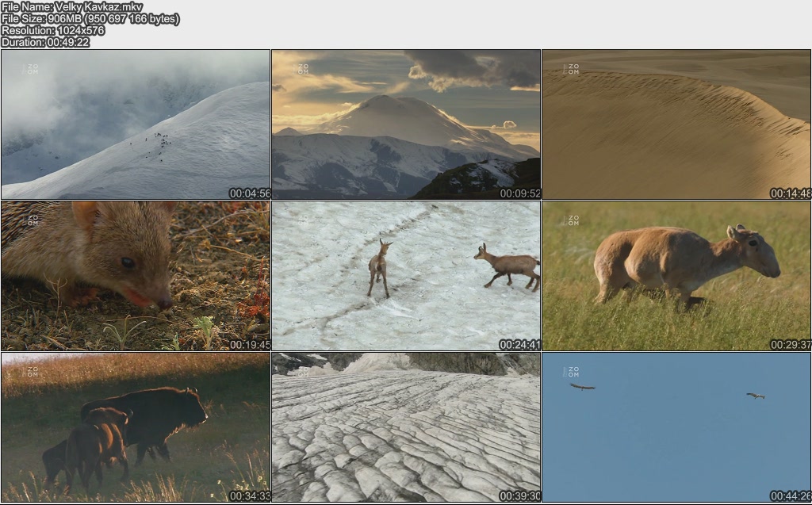Click the ZOOM logo on the snowy slope frame
The image size is (812, 505).
(x=32, y=70)
